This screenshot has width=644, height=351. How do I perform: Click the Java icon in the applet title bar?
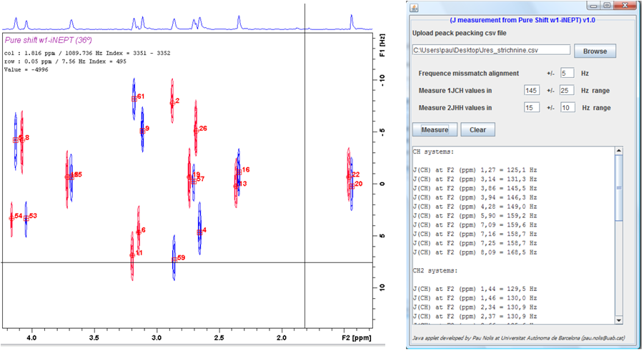click(x=414, y=7)
